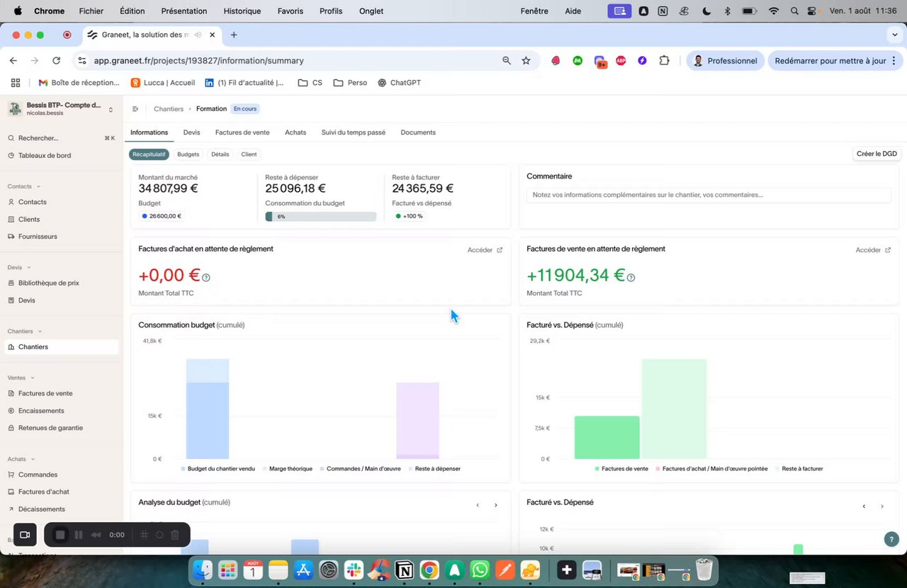The height and width of the screenshot is (588, 907).
Task: Open the Chrome extensions puzzle icon
Action: coord(664,61)
